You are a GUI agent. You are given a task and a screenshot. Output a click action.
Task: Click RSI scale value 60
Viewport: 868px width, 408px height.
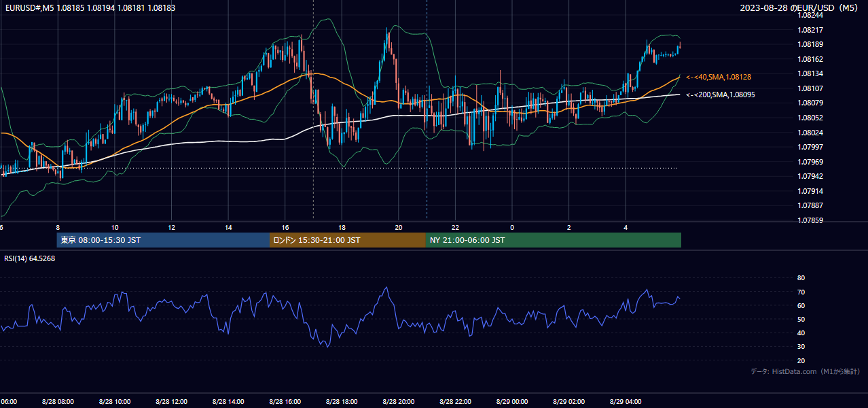pyautogui.click(x=801, y=306)
